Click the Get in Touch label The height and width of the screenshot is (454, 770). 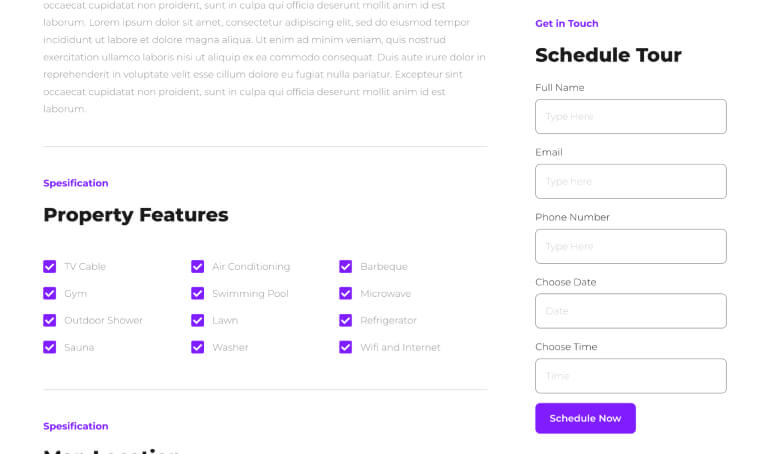pyautogui.click(x=566, y=24)
